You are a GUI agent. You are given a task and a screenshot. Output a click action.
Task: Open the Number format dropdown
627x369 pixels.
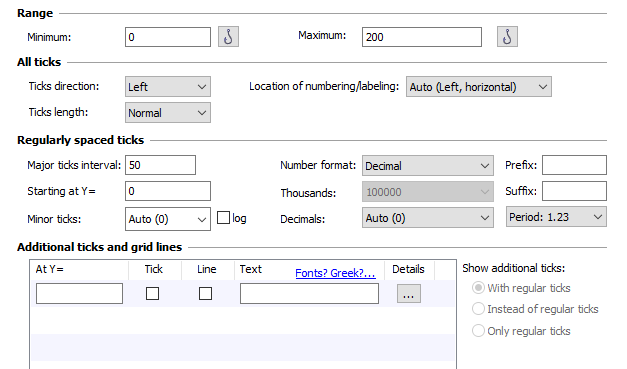(x=428, y=166)
